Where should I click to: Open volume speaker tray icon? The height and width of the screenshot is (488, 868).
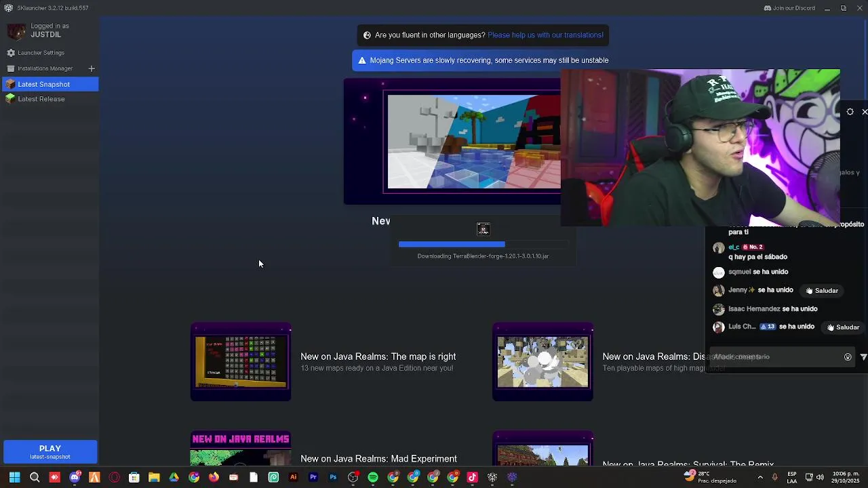[820, 477]
